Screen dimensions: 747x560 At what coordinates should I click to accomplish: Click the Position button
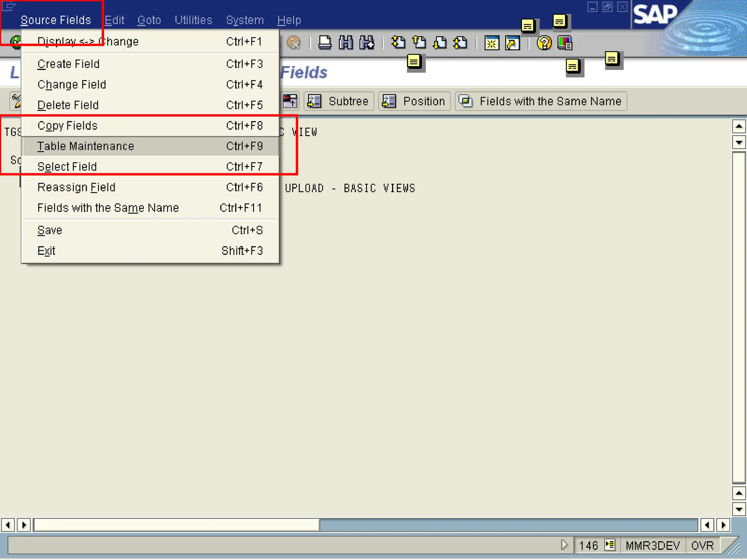[x=414, y=101]
